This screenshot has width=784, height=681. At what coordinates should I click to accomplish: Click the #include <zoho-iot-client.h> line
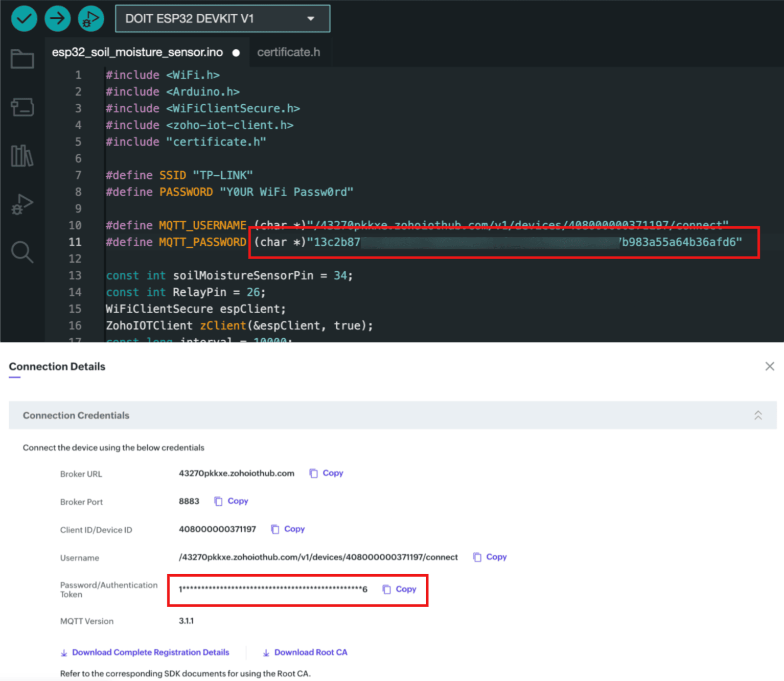tap(199, 125)
